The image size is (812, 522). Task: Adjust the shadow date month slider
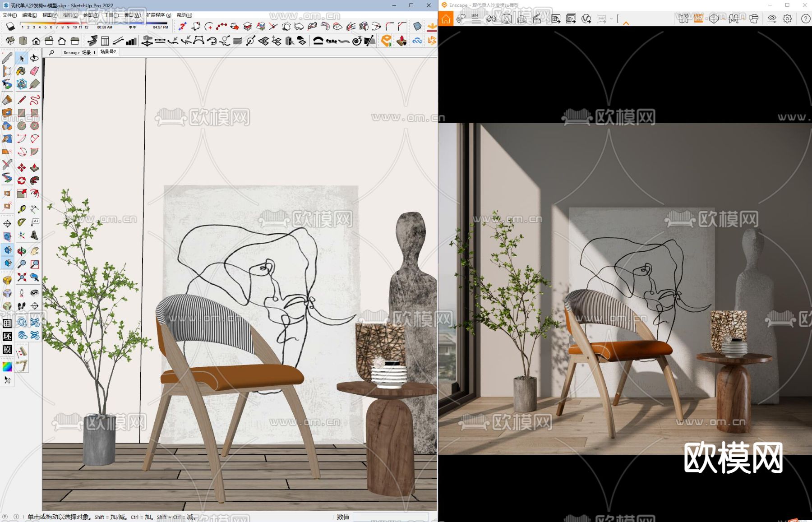(54, 23)
